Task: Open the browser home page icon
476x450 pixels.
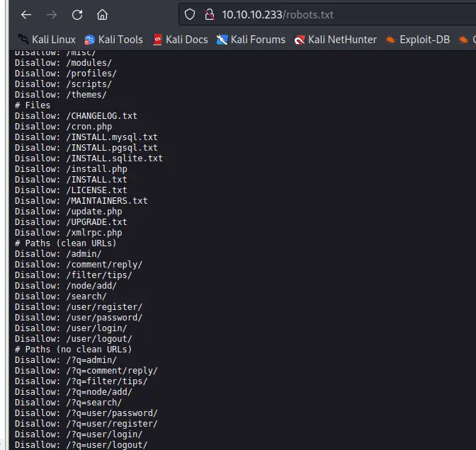Action: point(102,15)
